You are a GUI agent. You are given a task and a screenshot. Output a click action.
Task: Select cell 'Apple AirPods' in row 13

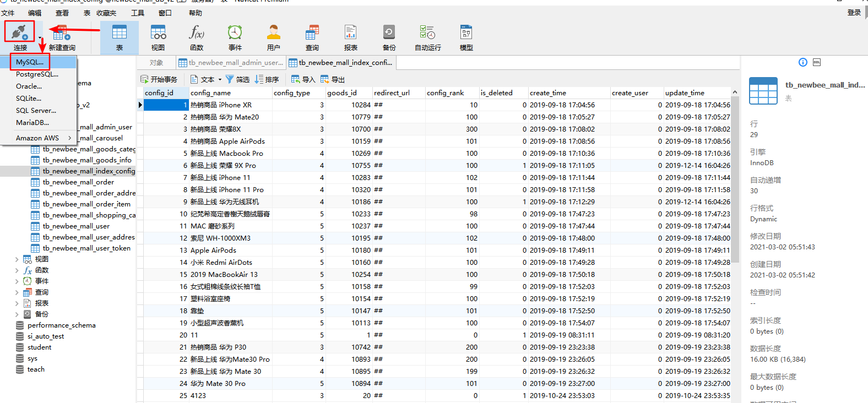[231, 250]
